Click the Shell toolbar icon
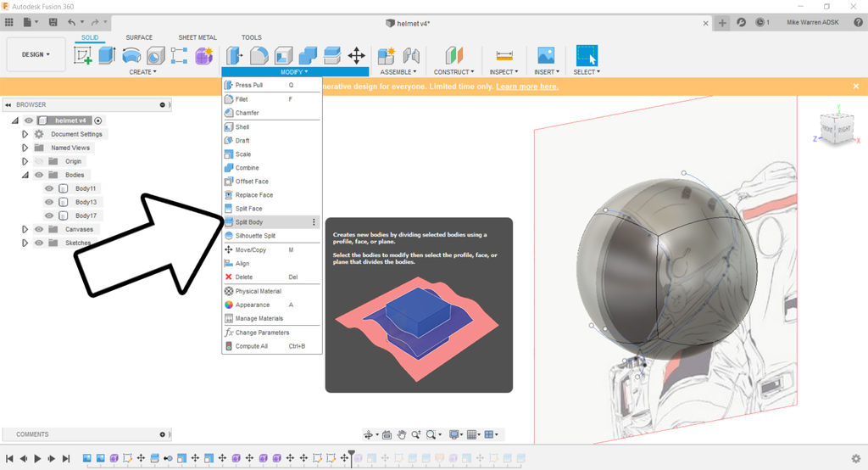 (283, 55)
